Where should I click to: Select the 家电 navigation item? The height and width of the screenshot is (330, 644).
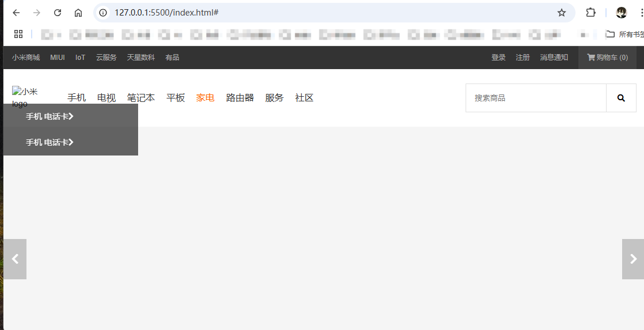[205, 98]
